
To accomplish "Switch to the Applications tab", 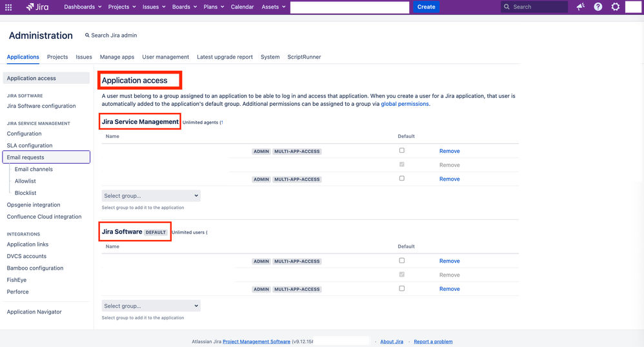I will pos(23,57).
